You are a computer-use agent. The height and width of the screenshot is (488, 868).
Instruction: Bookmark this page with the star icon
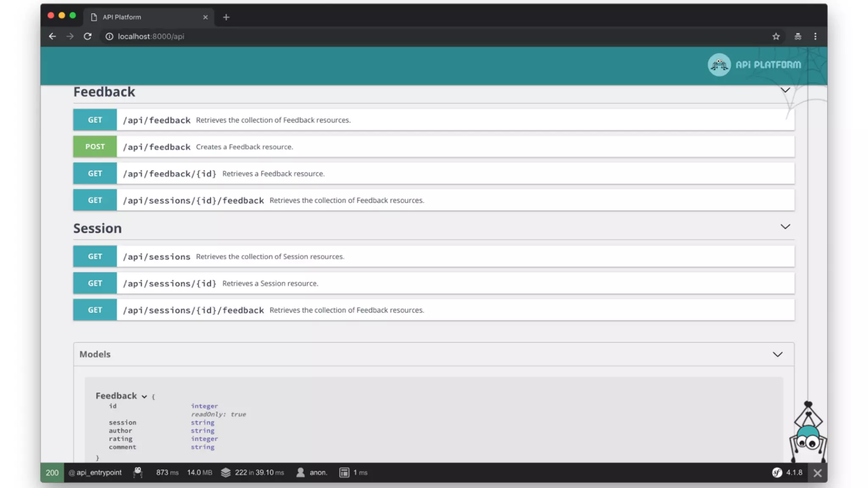click(x=776, y=36)
